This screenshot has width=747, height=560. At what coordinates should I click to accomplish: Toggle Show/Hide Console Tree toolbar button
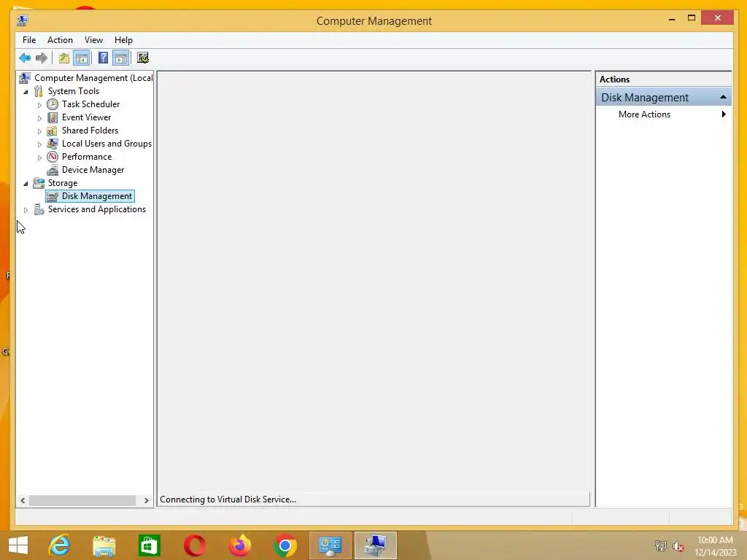pos(82,58)
